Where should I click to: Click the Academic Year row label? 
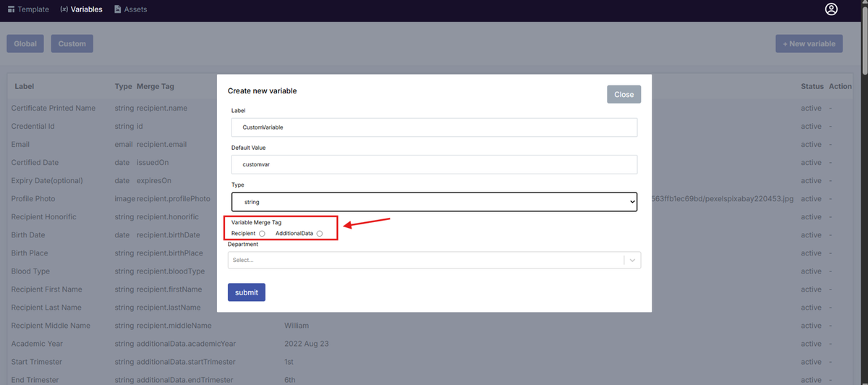(x=36, y=343)
